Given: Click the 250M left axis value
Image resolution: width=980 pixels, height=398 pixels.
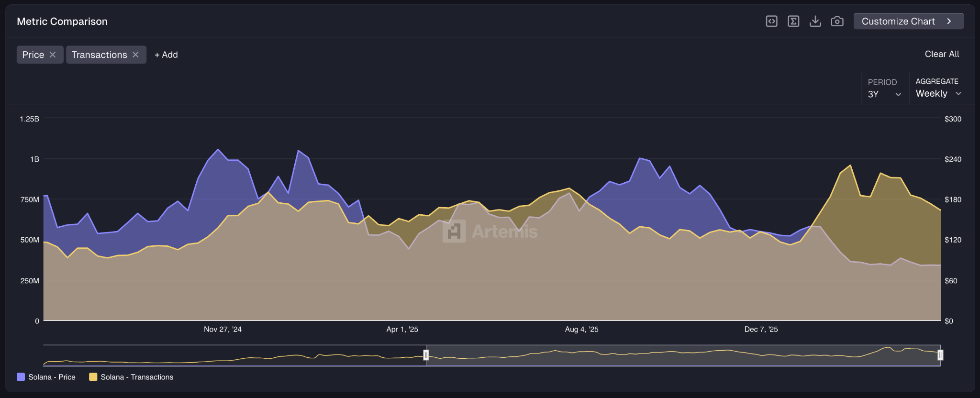Looking at the screenshot, I should [x=30, y=281].
